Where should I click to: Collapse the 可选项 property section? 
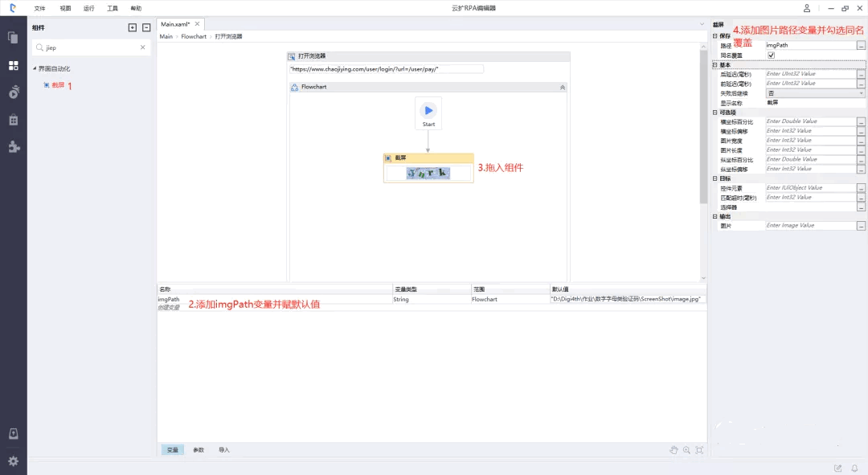tap(715, 113)
